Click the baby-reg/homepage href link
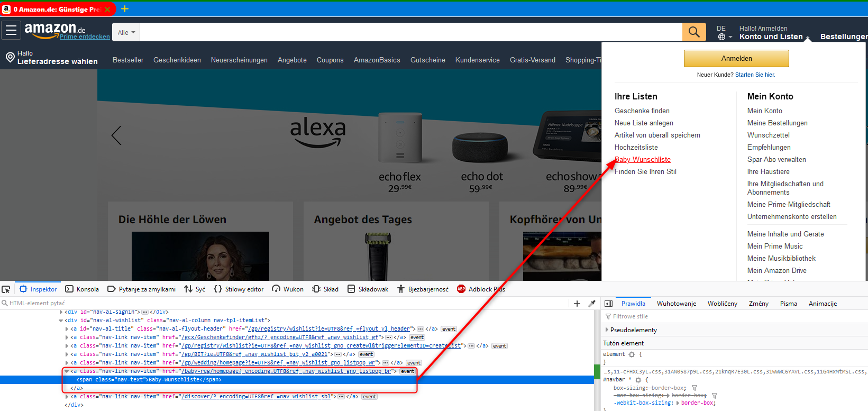868x411 pixels. pos(286,371)
